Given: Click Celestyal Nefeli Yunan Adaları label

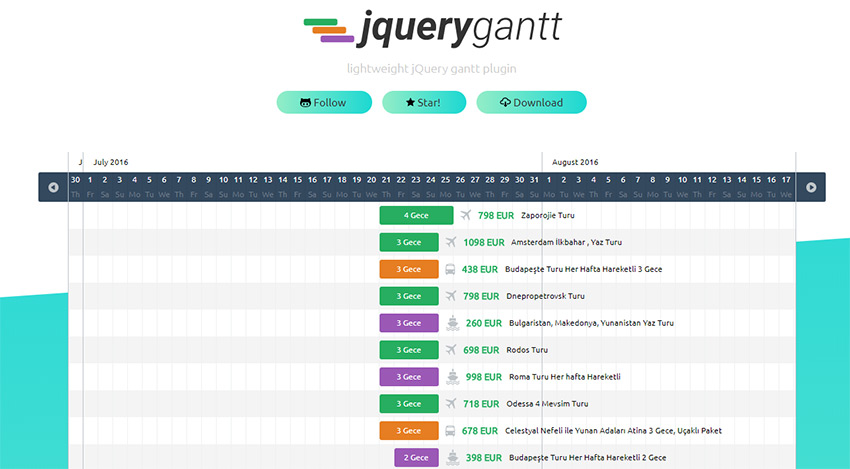Looking at the screenshot, I should coord(613,431).
